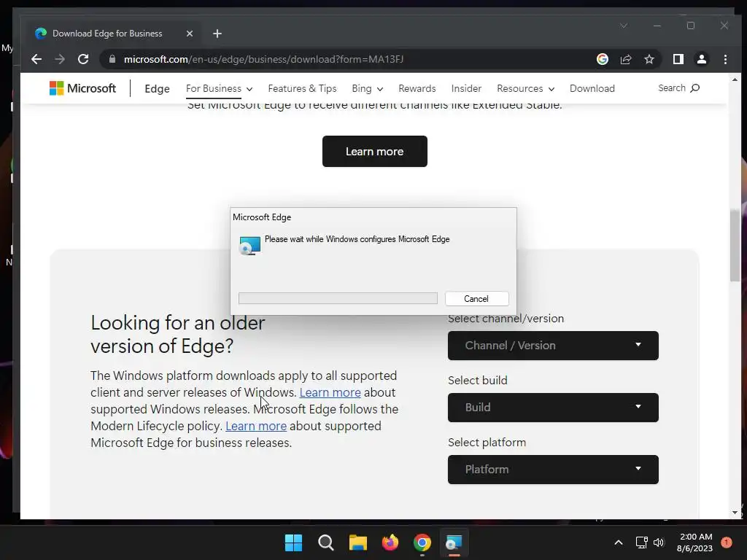Image resolution: width=747 pixels, height=560 pixels.
Task: Open taskbar Search
Action: click(326, 542)
